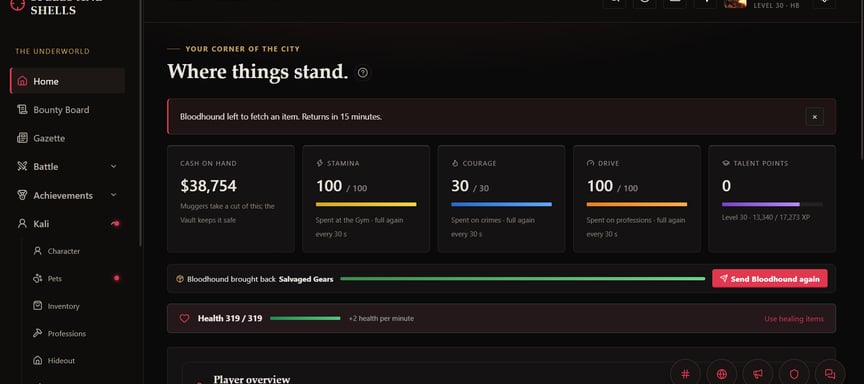This screenshot has height=384, width=864.
Task: Click the box icon before 'Bloodhound brought back'
Action: 180,279
